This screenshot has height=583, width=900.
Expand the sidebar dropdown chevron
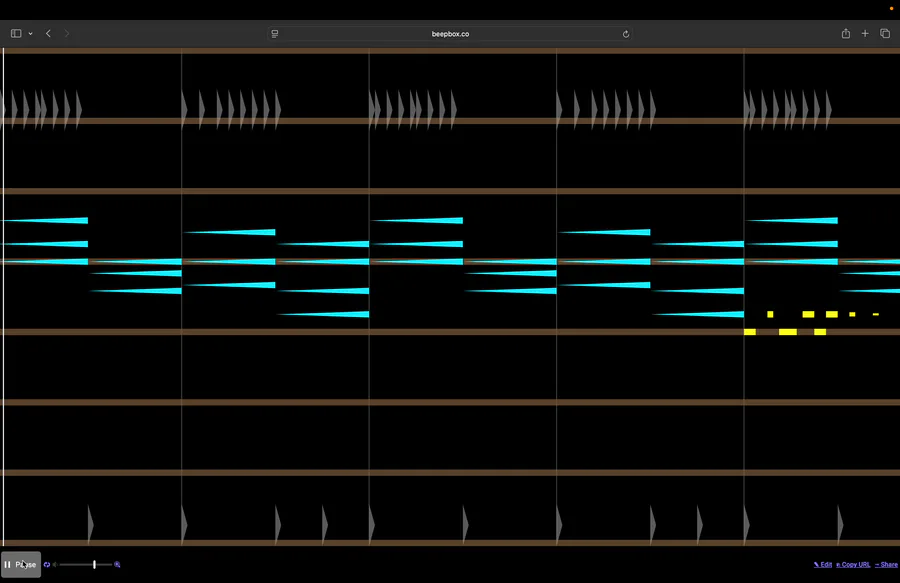pyautogui.click(x=30, y=34)
